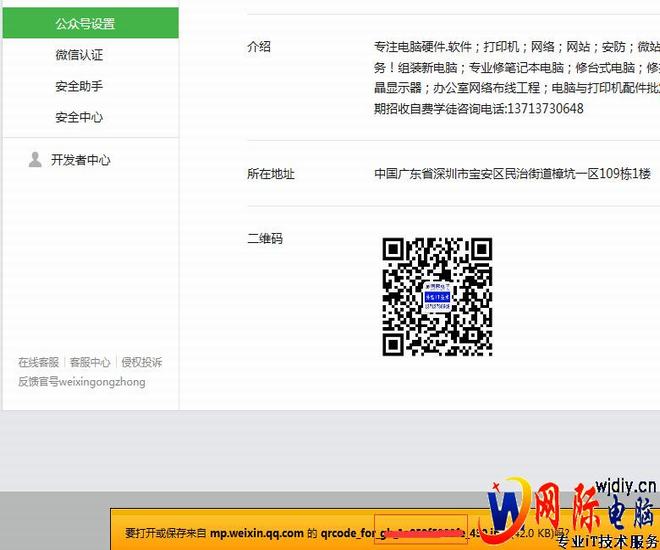Open 公众号设置 in the sidebar
The height and width of the screenshot is (550, 660).
pyautogui.click(x=85, y=23)
